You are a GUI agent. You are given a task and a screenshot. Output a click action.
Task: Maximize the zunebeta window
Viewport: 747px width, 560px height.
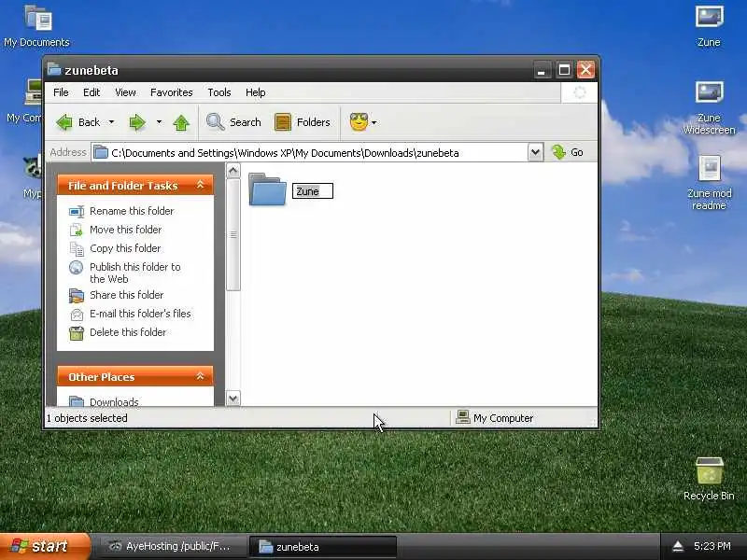pos(564,70)
